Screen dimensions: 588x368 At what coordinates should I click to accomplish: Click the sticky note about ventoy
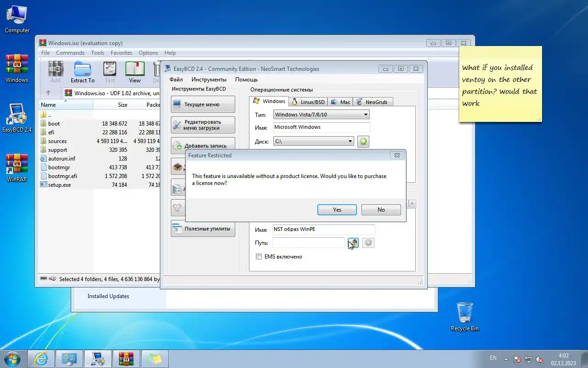(500, 85)
